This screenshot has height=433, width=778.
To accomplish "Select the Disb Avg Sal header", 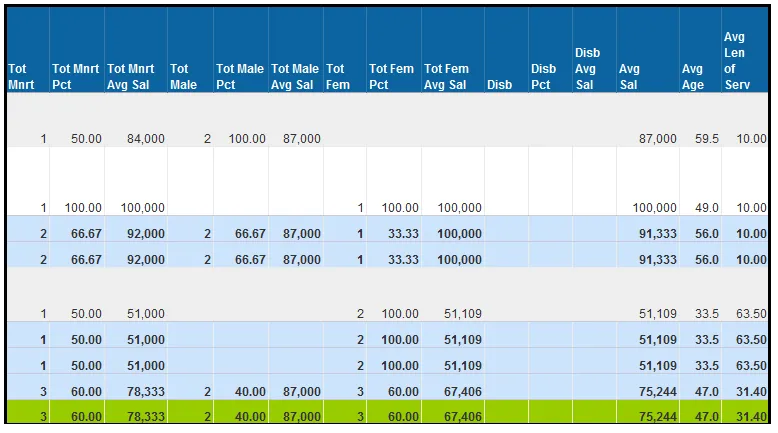I will coord(594,49).
